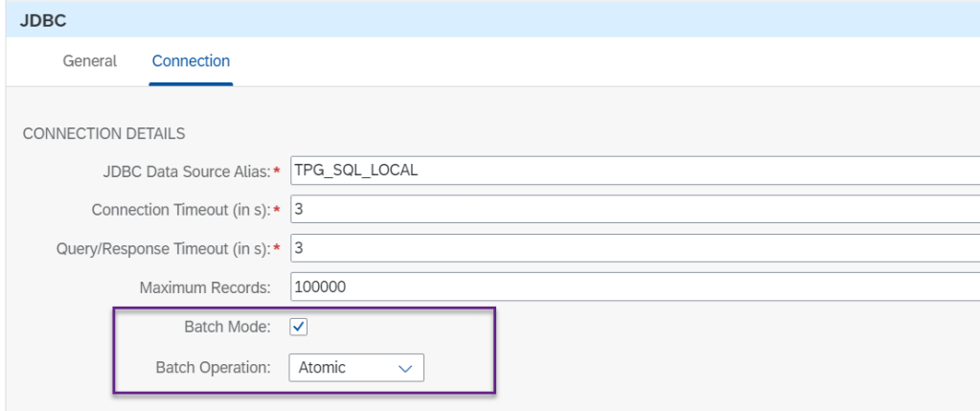Focus the Connection Timeout input box
The width and height of the screenshot is (980, 411).
point(632,210)
